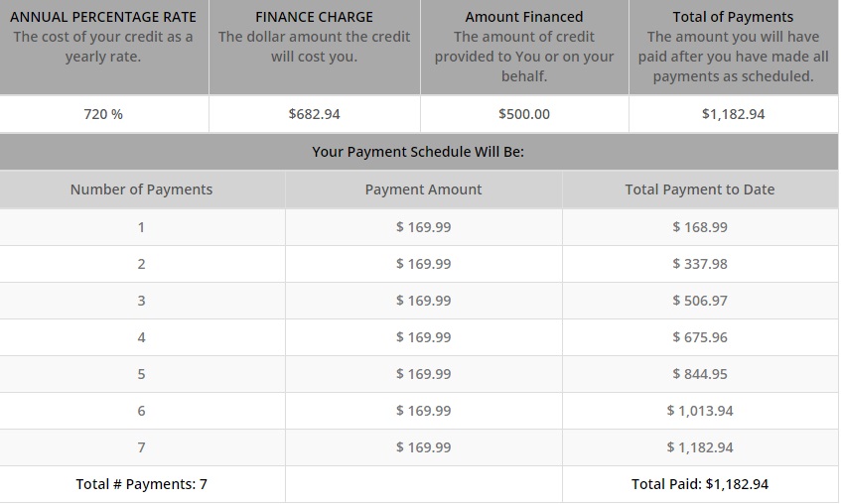Click the Amount Financed header
The width and height of the screenshot is (841, 504).
pos(524,17)
